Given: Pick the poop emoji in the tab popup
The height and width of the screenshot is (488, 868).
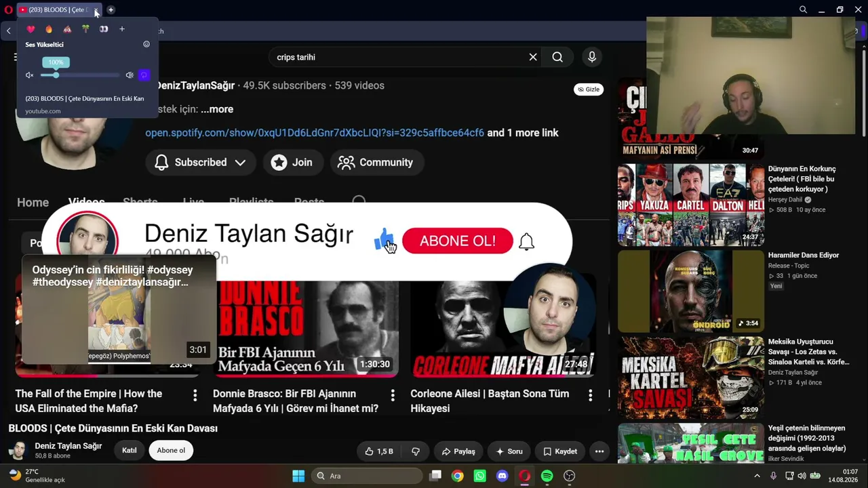Looking at the screenshot, I should [x=67, y=29].
